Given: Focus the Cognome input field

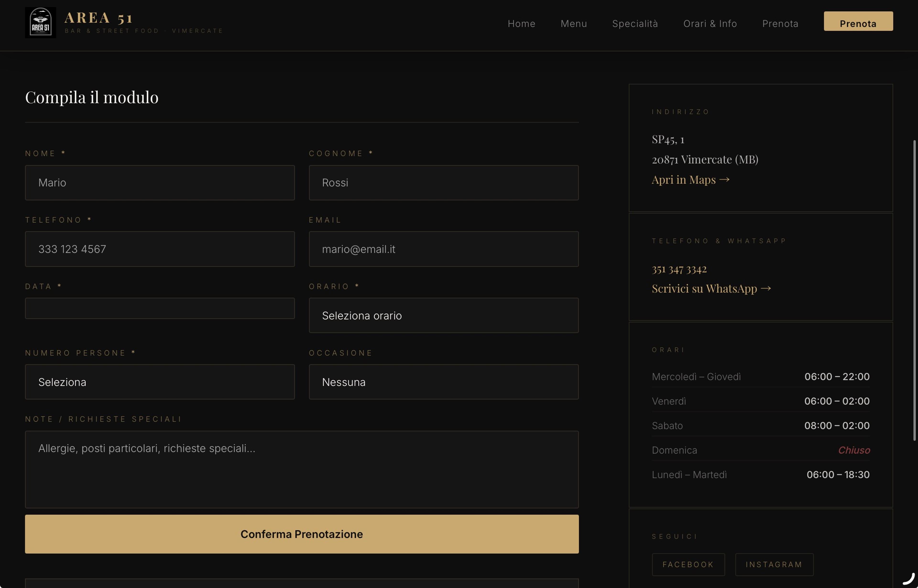Looking at the screenshot, I should pyautogui.click(x=443, y=183).
